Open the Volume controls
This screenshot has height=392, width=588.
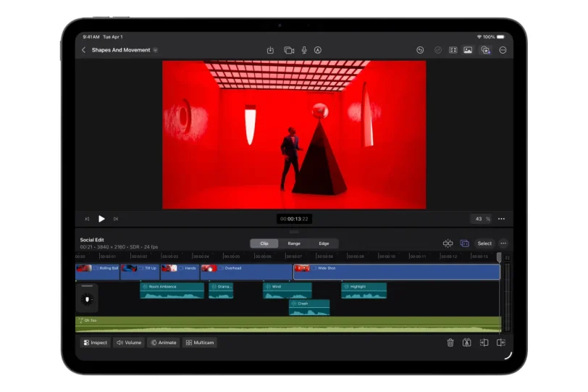[129, 343]
